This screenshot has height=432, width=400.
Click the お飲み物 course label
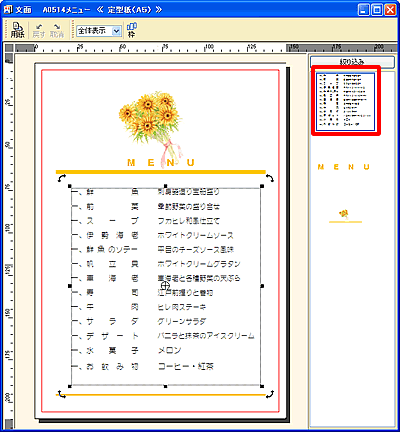(112, 367)
